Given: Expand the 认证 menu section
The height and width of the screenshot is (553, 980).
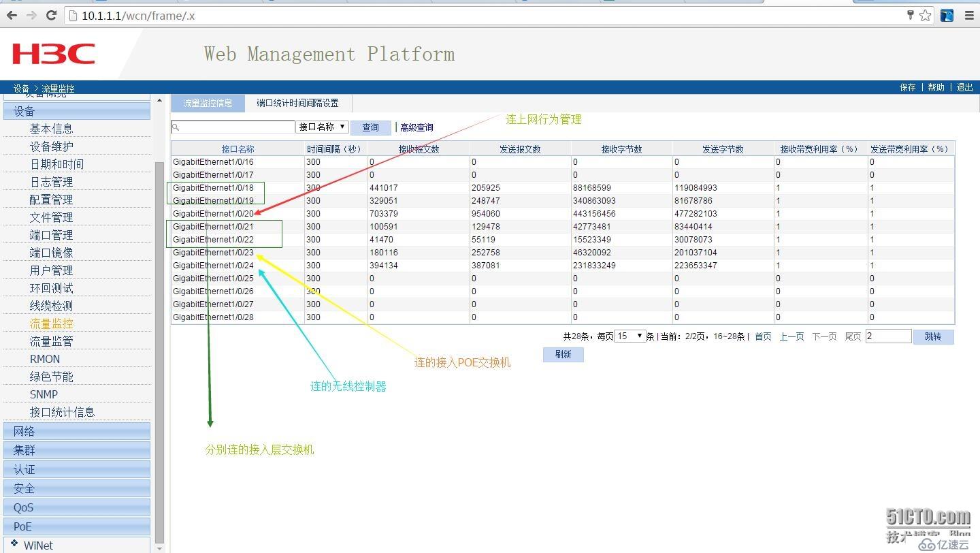Looking at the screenshot, I should [x=77, y=469].
